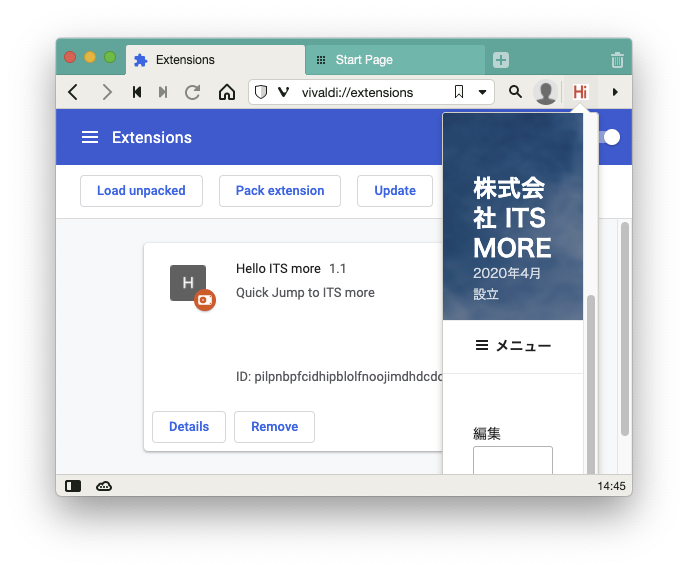Open the search magnifier icon

(x=515, y=92)
